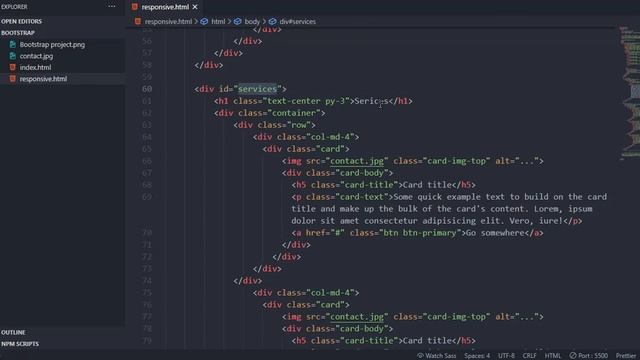Click line number 69 in the gutter
Screen dimensions: 640x360
[x=147, y=197]
